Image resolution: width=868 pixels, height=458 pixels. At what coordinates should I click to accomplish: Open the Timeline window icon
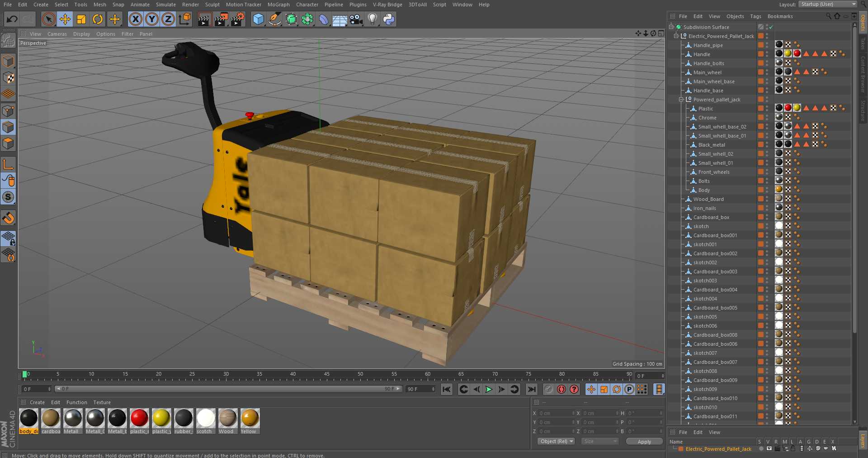click(x=659, y=389)
